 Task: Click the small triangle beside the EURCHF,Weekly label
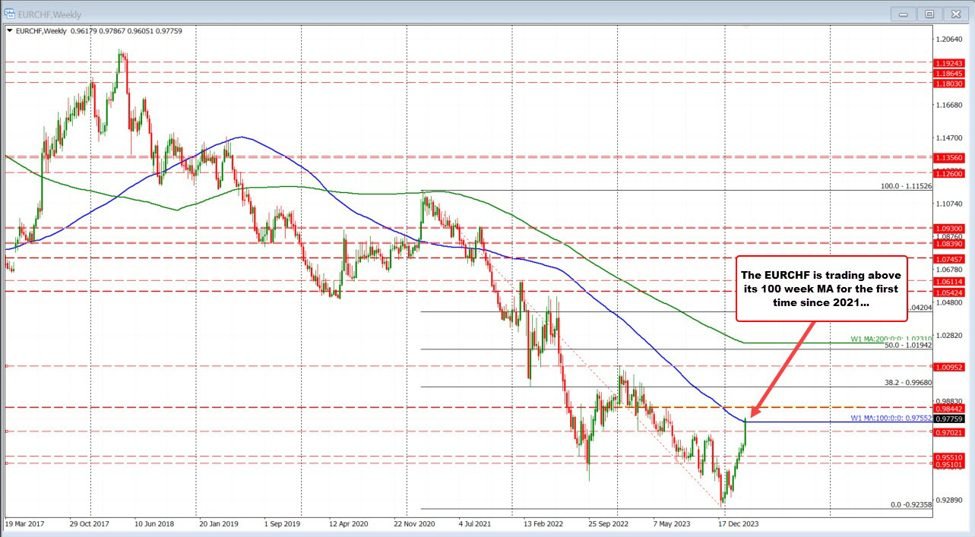click(x=9, y=33)
